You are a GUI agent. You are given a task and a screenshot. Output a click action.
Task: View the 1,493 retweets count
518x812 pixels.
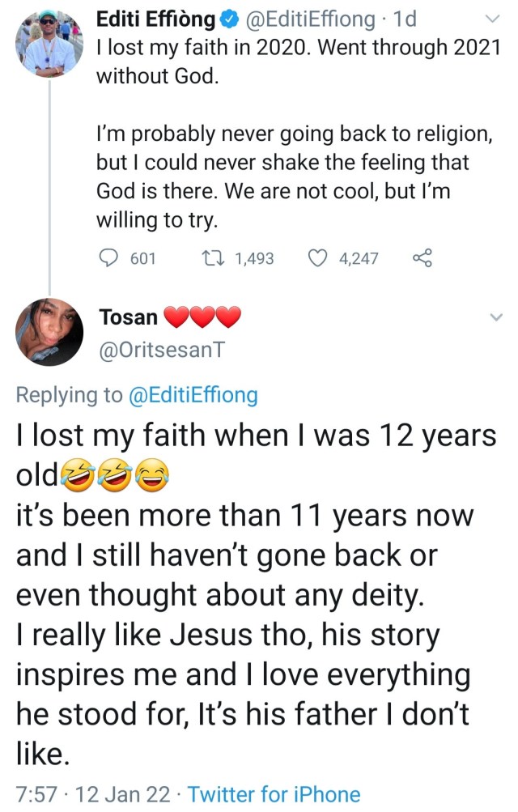click(254, 258)
